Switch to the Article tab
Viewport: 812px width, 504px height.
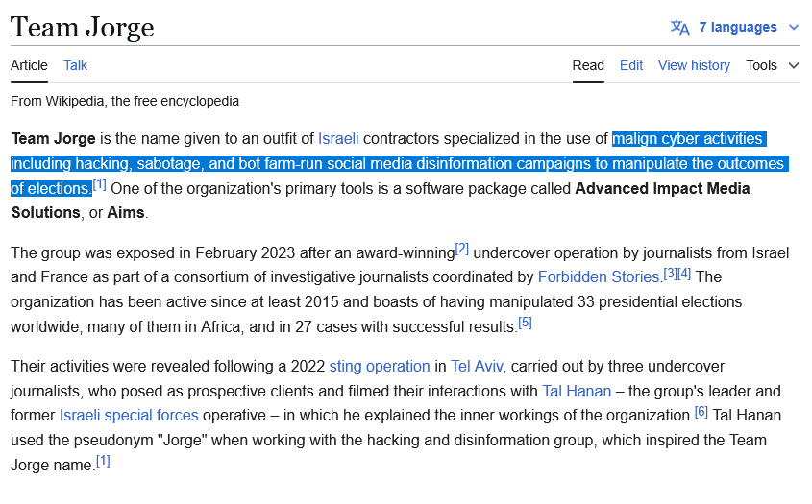coord(29,65)
